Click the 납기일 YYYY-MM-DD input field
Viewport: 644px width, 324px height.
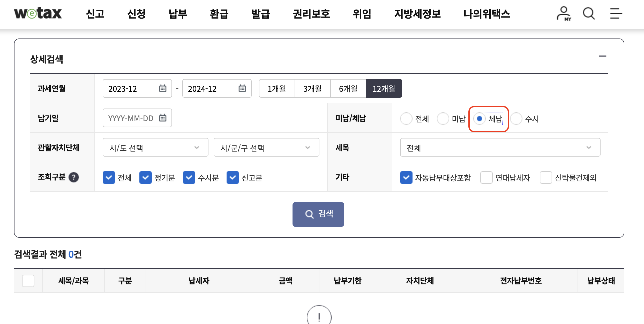[x=137, y=118]
